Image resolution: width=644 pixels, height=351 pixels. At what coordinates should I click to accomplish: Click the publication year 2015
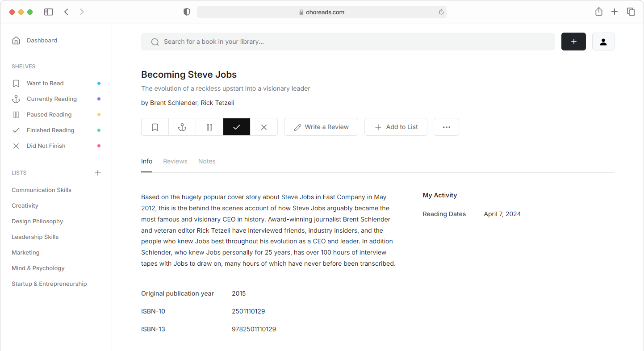click(239, 294)
